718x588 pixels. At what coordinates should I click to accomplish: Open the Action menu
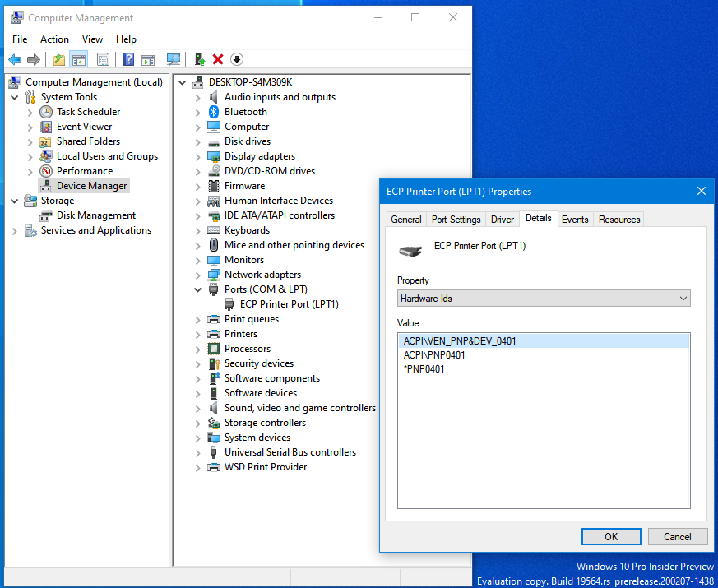tap(54, 39)
